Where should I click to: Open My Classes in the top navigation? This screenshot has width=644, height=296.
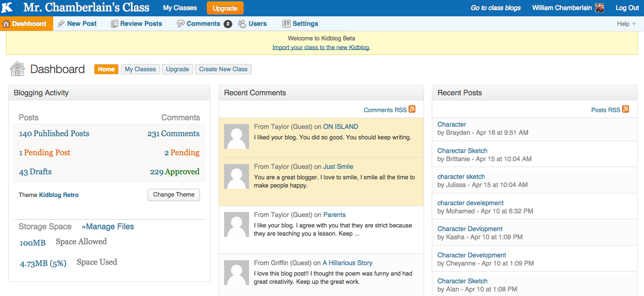(179, 8)
